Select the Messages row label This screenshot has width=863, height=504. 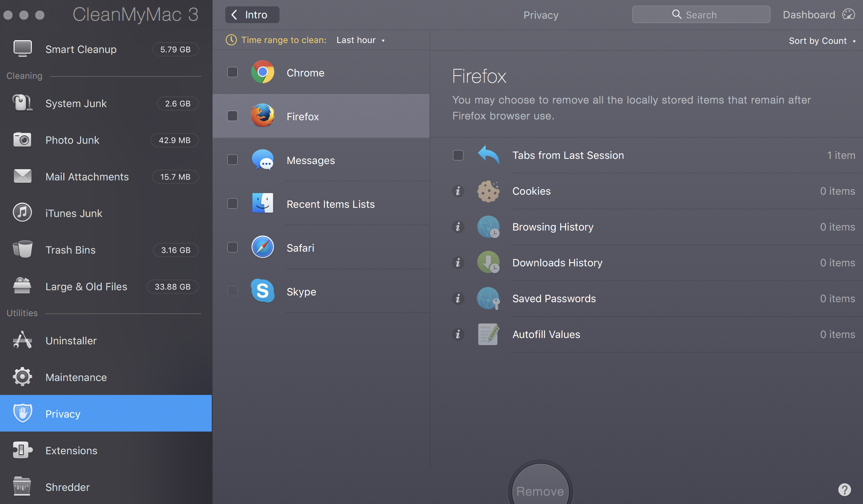tap(311, 160)
